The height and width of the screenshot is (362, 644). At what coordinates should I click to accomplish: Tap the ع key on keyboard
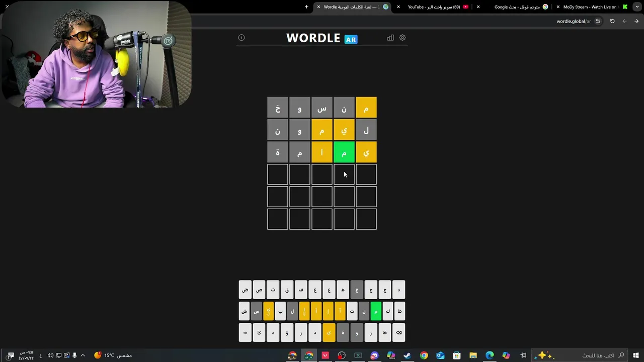click(329, 290)
